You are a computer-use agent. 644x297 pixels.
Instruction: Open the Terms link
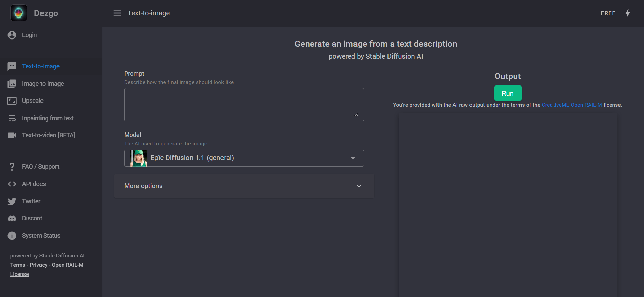click(x=18, y=265)
